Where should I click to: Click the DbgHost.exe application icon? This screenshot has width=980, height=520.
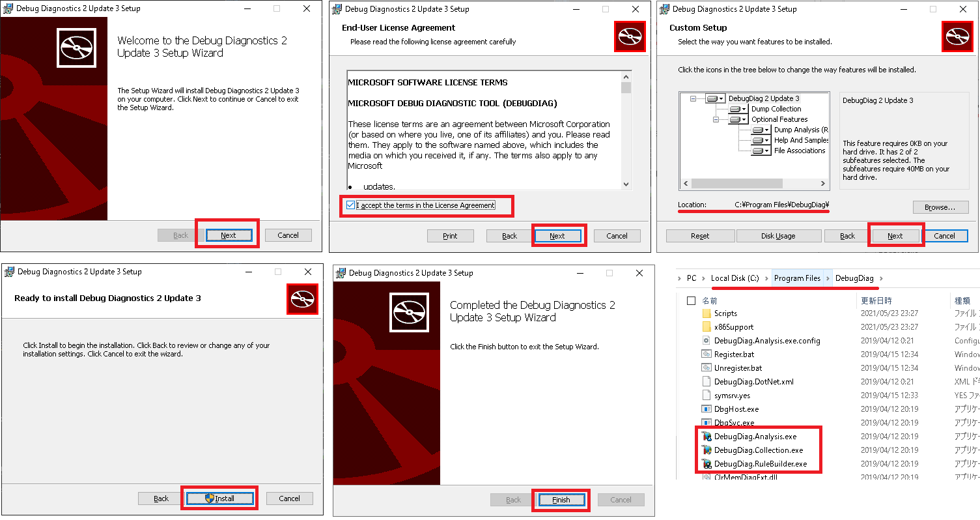pos(706,409)
